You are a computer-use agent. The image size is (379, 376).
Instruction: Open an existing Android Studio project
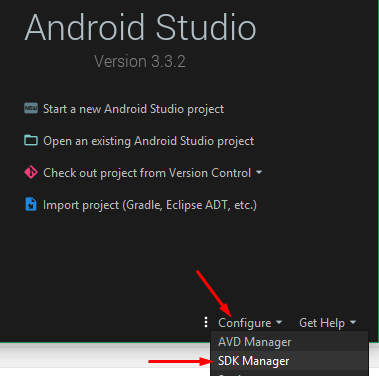click(148, 141)
